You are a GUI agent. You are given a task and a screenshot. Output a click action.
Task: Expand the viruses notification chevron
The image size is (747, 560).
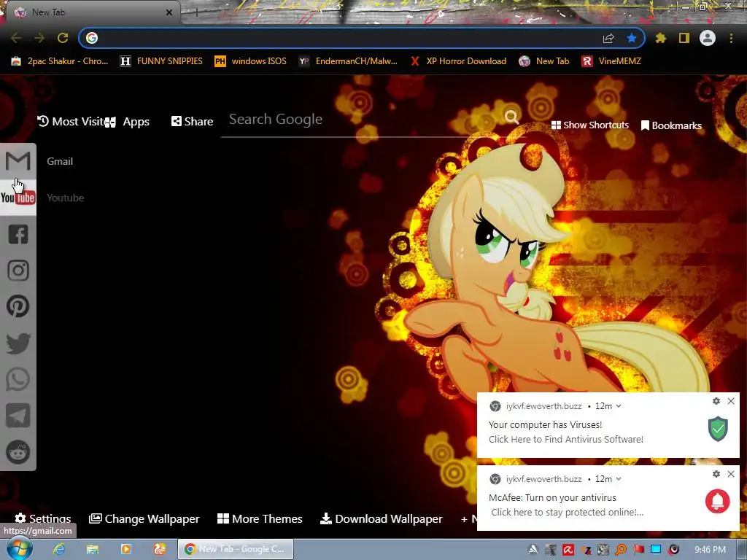tap(619, 406)
